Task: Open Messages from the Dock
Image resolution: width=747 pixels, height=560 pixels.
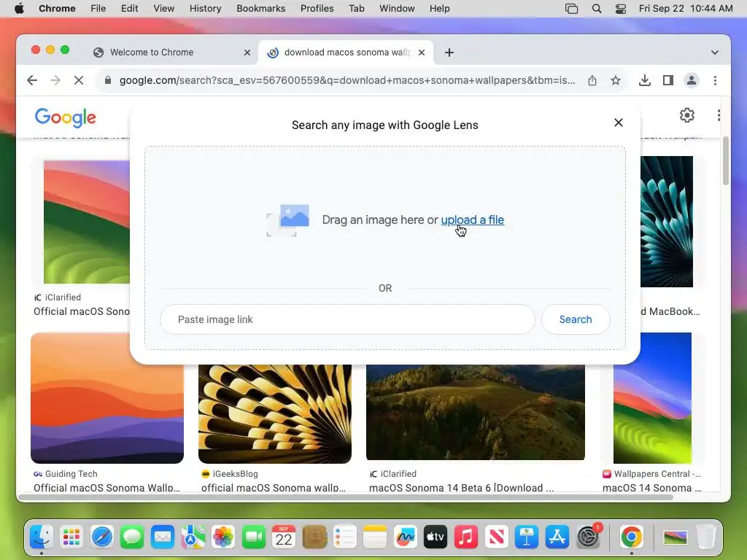Action: [132, 537]
